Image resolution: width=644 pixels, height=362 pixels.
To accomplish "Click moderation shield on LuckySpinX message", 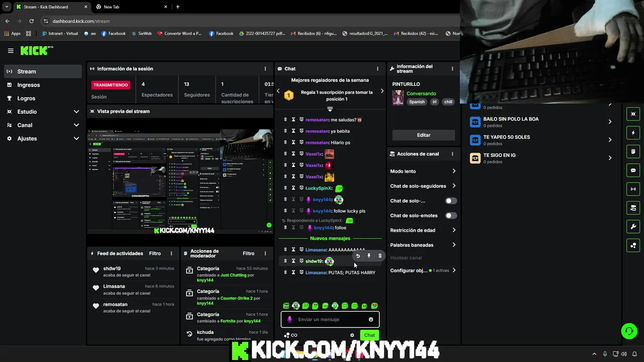I will click(x=301, y=188).
